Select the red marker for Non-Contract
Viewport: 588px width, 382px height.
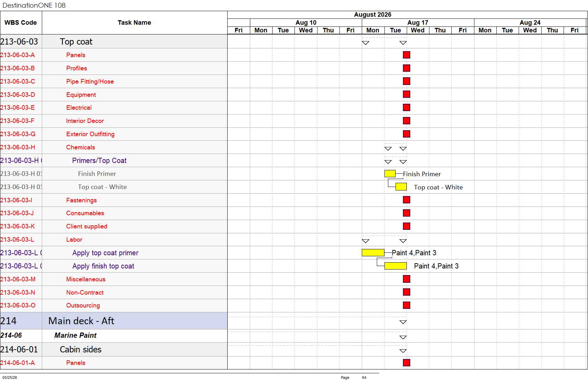406,292
